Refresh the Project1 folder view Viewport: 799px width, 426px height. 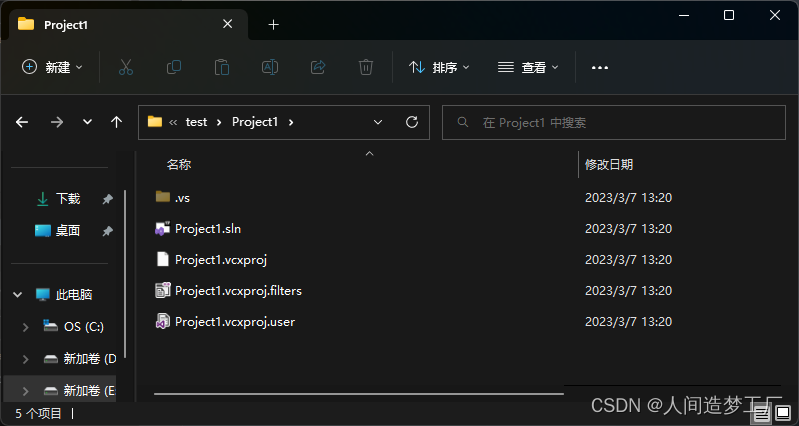tap(412, 122)
